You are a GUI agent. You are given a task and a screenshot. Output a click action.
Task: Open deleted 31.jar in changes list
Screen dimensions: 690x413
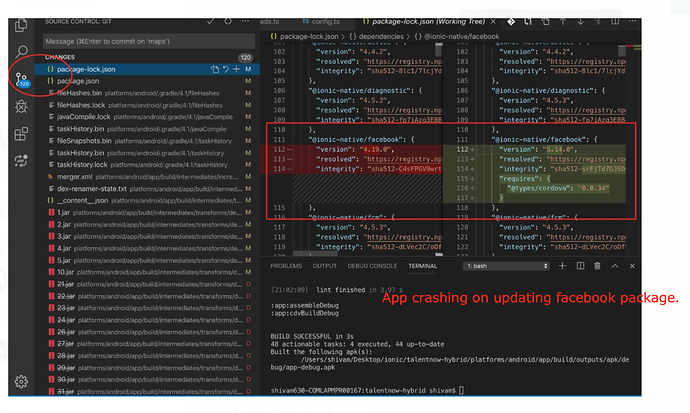(x=147, y=391)
